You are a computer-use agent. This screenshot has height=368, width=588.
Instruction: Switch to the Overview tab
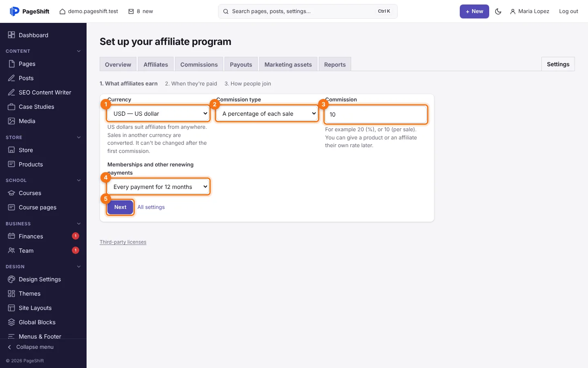click(118, 64)
